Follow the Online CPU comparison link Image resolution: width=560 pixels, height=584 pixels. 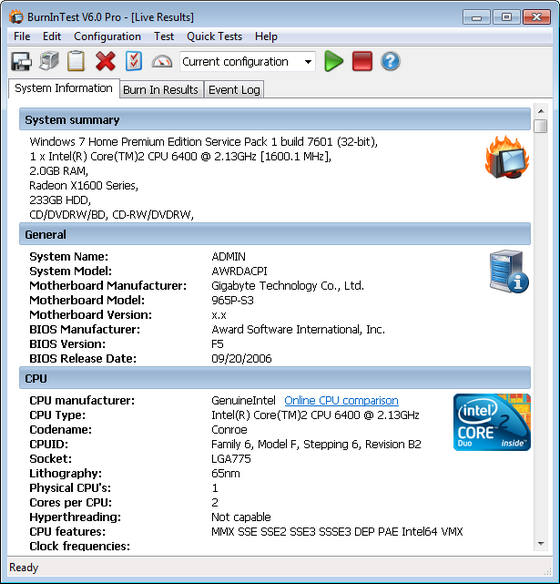coord(341,400)
